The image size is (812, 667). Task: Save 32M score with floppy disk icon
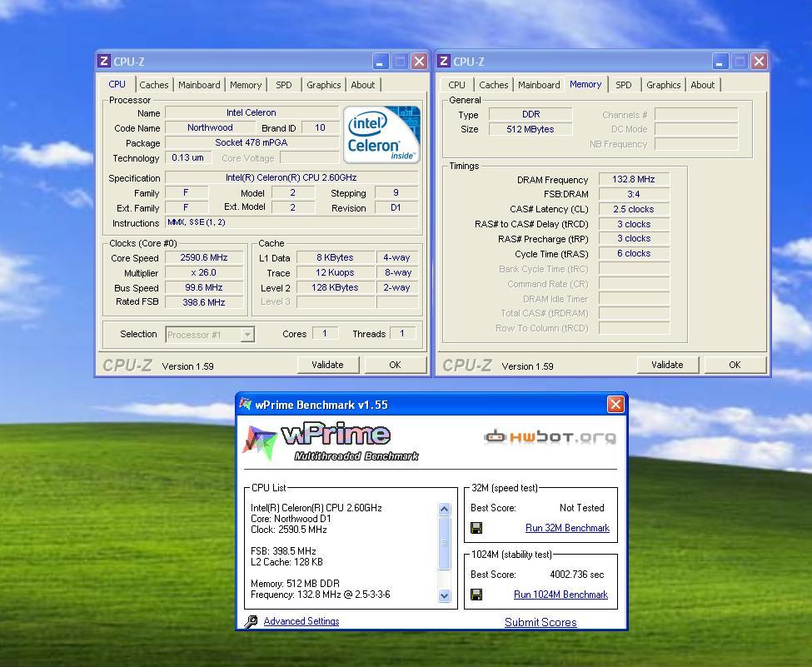(x=476, y=528)
